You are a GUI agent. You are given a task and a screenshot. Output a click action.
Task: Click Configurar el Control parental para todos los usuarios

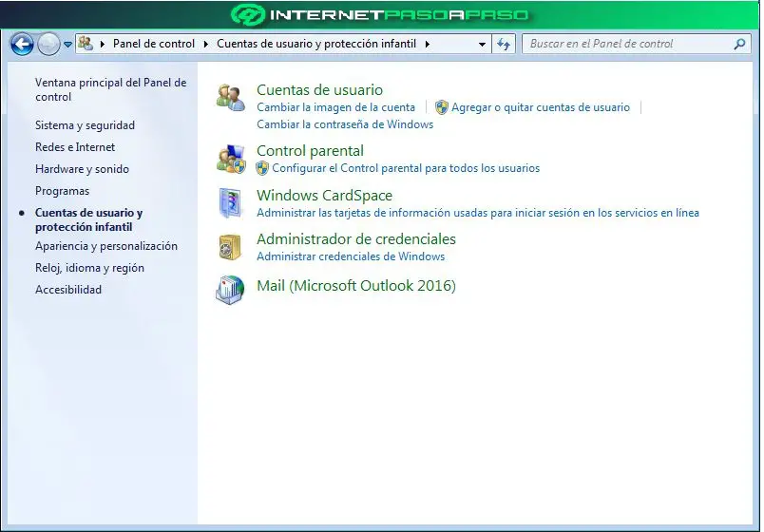[406, 168]
